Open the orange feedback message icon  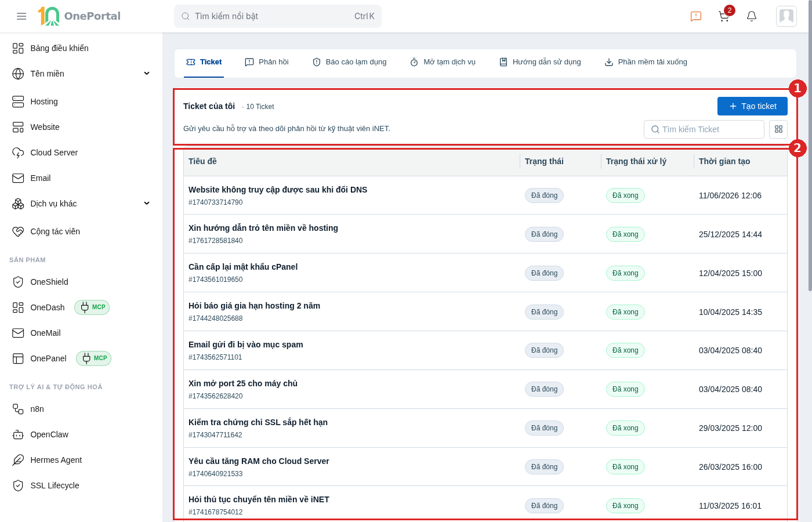coord(696,16)
